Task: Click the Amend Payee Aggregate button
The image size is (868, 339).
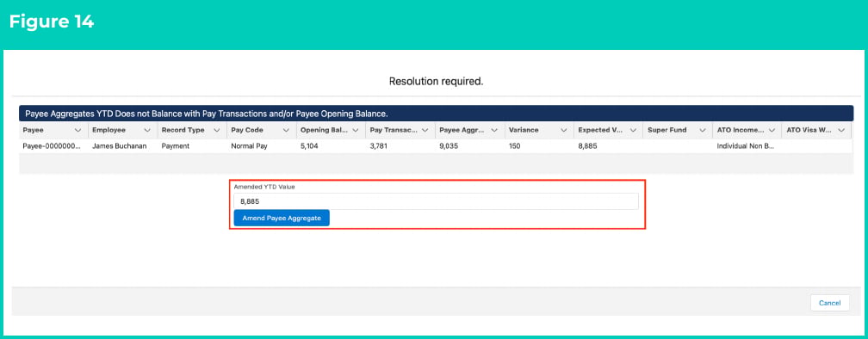Action: click(282, 218)
